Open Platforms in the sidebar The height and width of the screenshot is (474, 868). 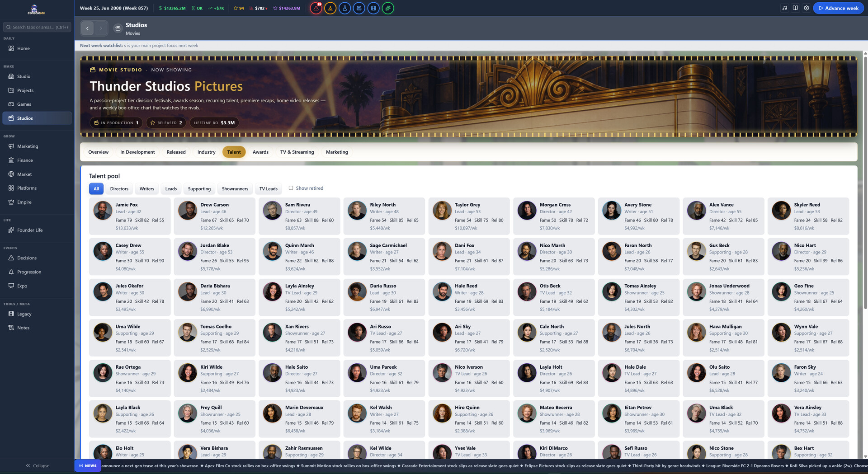tap(37, 188)
